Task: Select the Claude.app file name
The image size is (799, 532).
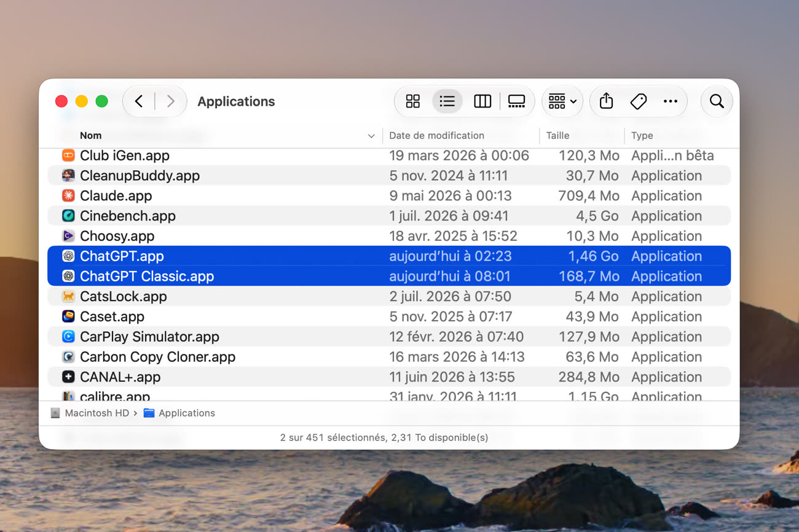Action: 116,196
